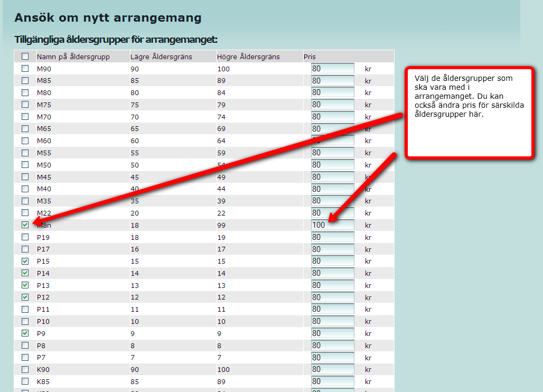Select the M55 row checkbox
Viewport: 543px width, 392px height.
tap(25, 153)
